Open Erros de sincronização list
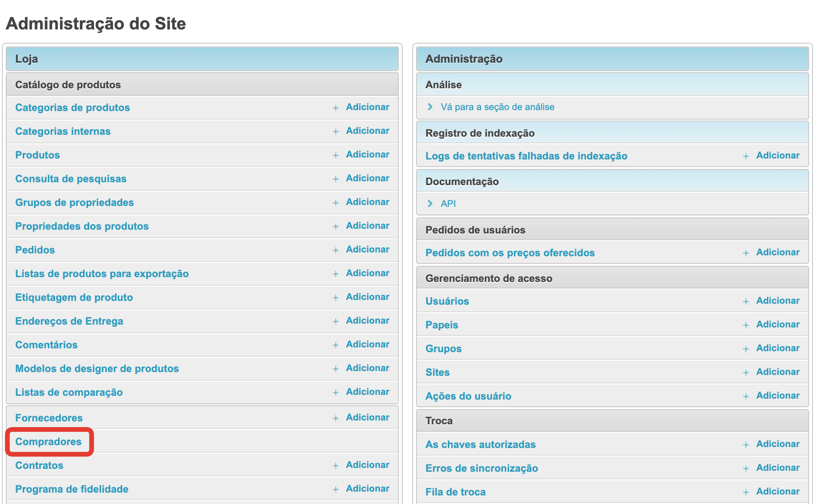Screen dimensions: 813x504 click(x=482, y=468)
